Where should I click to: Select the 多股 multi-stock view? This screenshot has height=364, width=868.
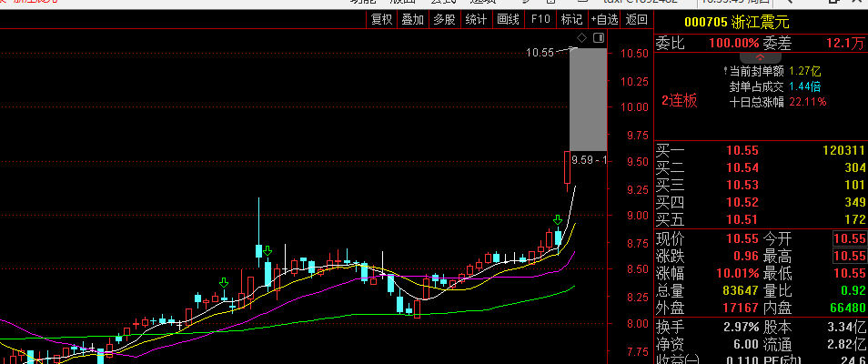(445, 19)
